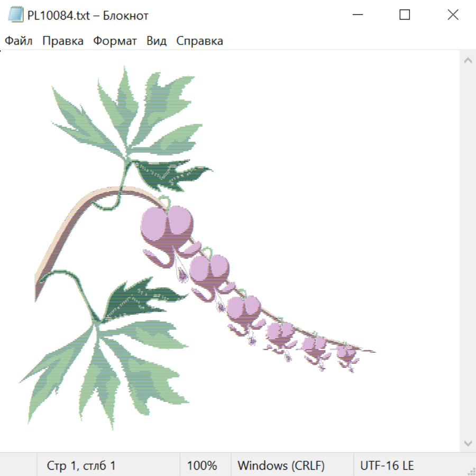Click the vertical scrollbar track
Viewport: 476px width, 476px height.
pos(468,252)
